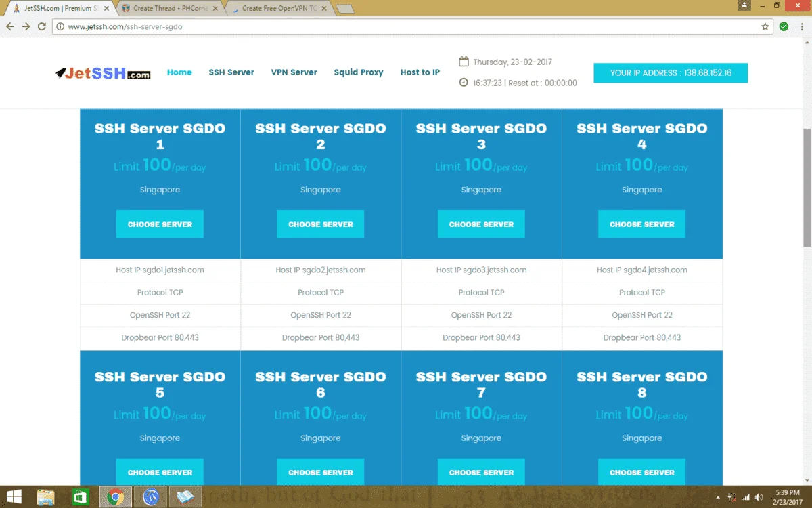The width and height of the screenshot is (812, 508).
Task: Bookmark this page with the star icon
Action: point(765,26)
